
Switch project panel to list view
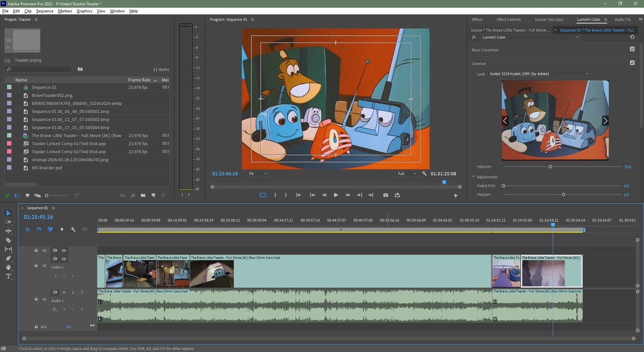[x=17, y=195]
